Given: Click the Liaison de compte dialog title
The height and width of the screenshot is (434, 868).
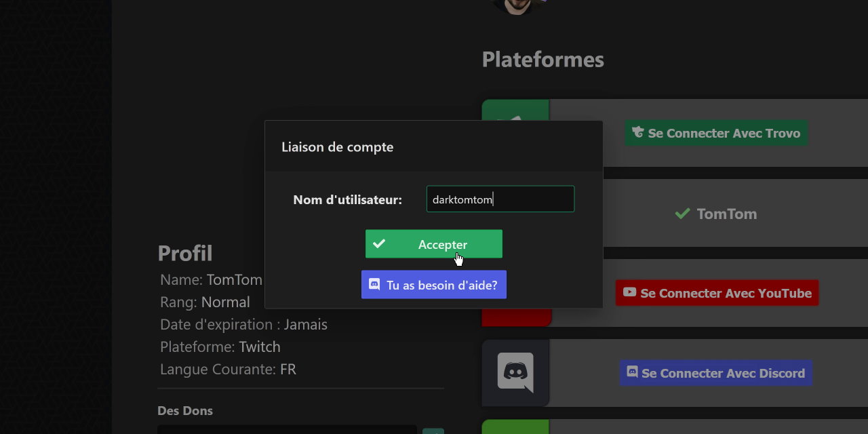Looking at the screenshot, I should pos(337,147).
